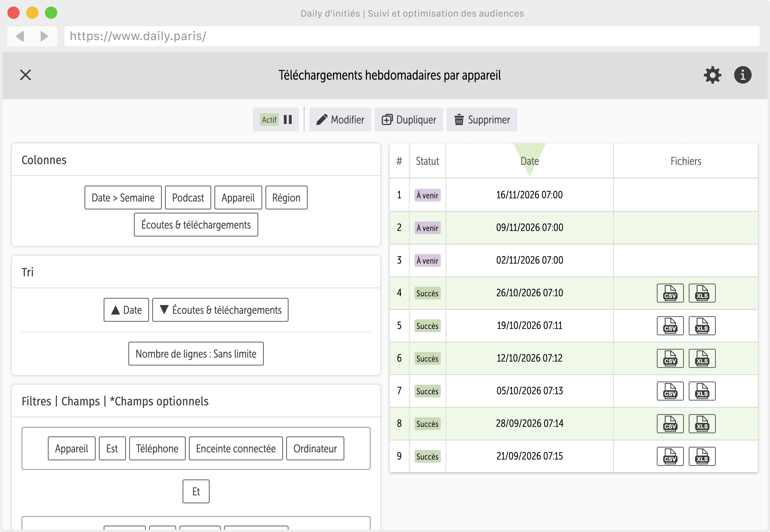Open the Date > Semaine column chip
Viewport: 770px width, 532px height.
pyautogui.click(x=123, y=198)
